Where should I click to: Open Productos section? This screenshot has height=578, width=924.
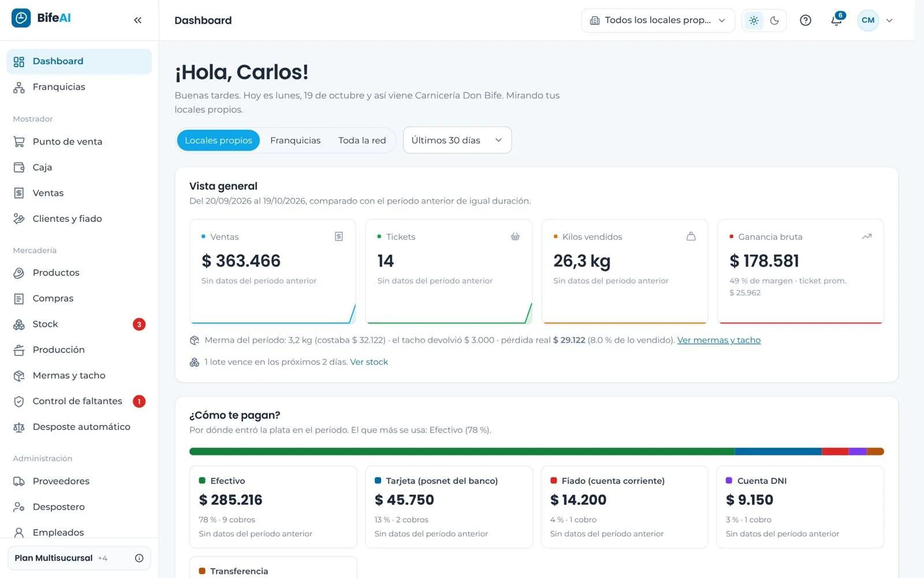tap(79, 273)
